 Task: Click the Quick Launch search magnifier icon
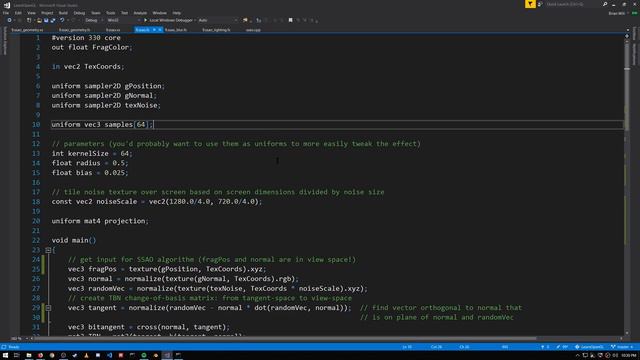tap(604, 4)
